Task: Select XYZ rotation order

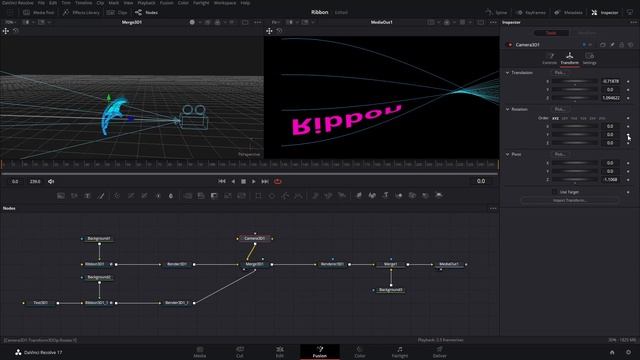Action: click(x=556, y=118)
